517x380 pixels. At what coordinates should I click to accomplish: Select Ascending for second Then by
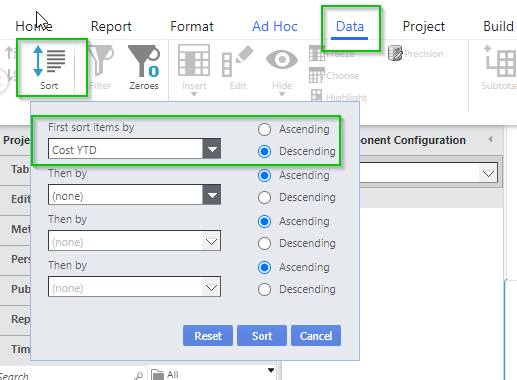click(264, 221)
